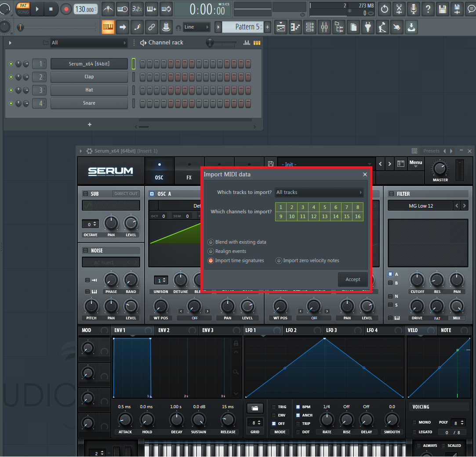Screen dimensions: 476x457
Task: Click the scissors audio editor icon
Action: (399, 9)
